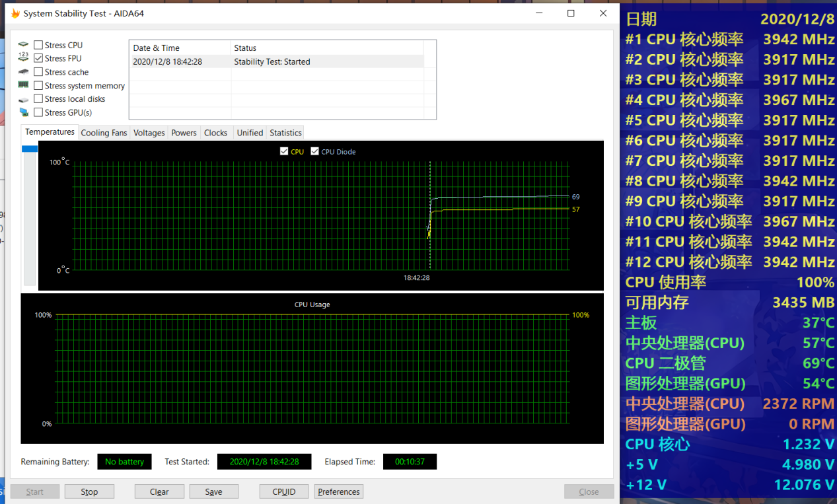Viewport: 837px width, 504px height.
Task: Click the 57 value on temperature graph
Action: pos(576,209)
